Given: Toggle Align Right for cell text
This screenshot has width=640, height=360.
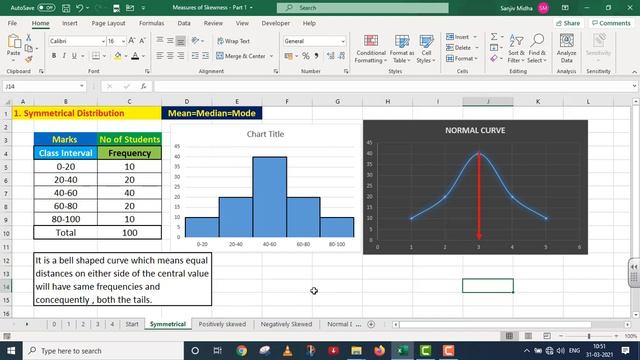Looking at the screenshot, I should tap(180, 56).
